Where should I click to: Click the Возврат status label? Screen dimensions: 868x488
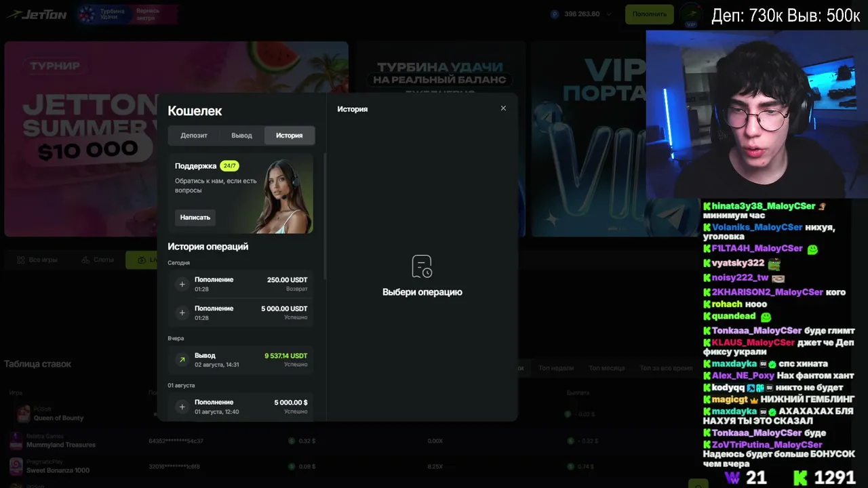pyautogui.click(x=297, y=289)
